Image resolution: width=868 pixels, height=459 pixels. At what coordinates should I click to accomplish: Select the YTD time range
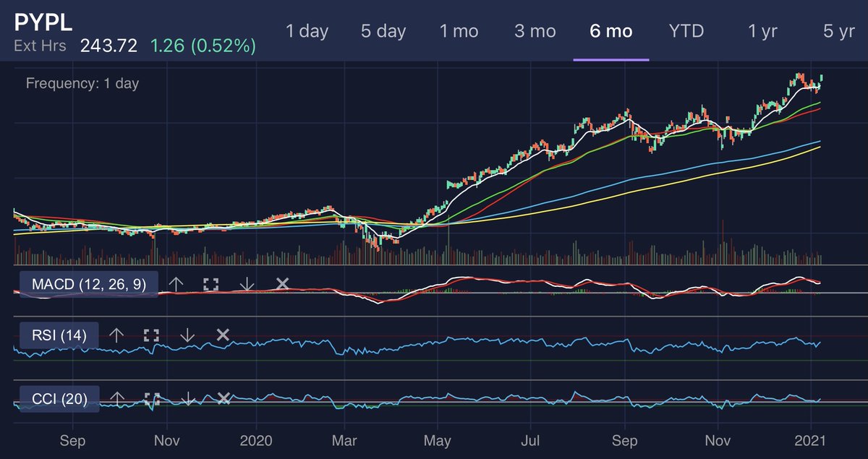[686, 31]
